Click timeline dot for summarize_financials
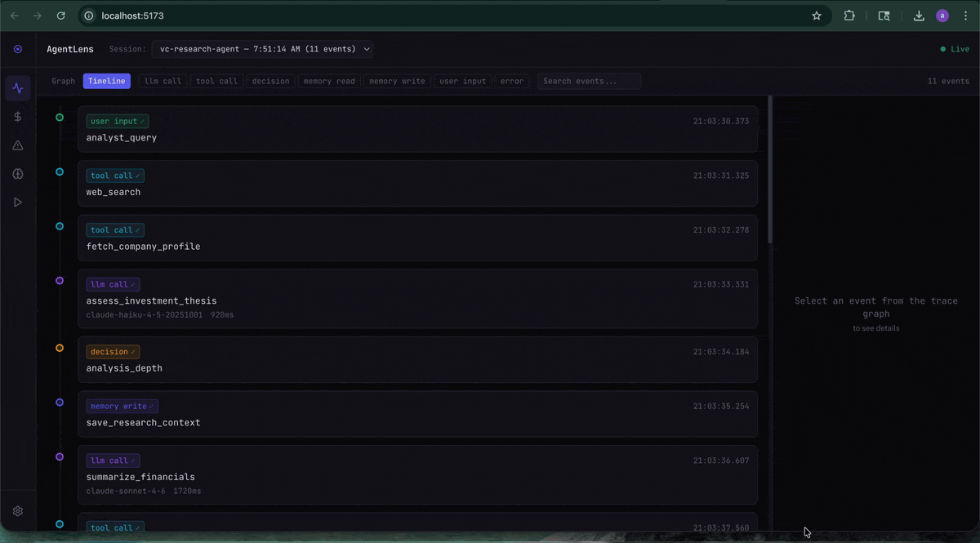This screenshot has width=980, height=543. tap(60, 456)
